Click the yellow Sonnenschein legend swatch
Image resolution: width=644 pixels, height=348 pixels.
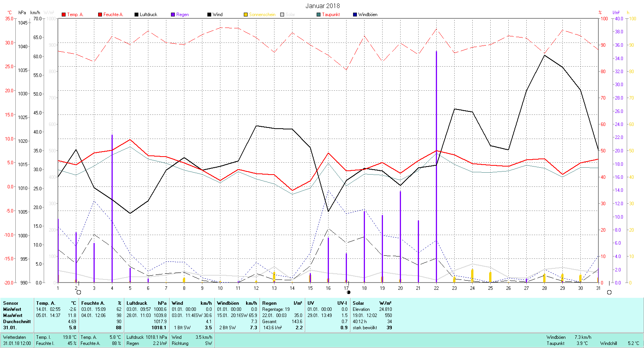coord(246,15)
